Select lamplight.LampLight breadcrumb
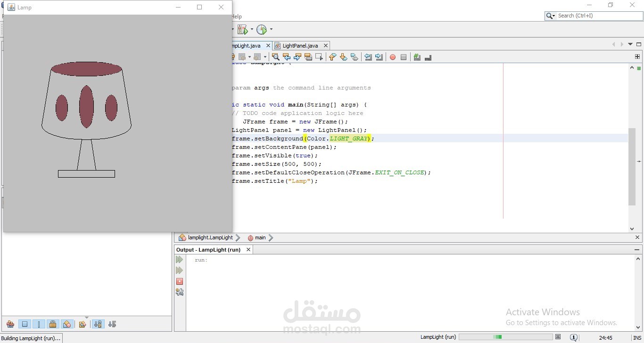The width and height of the screenshot is (644, 343). (x=210, y=237)
